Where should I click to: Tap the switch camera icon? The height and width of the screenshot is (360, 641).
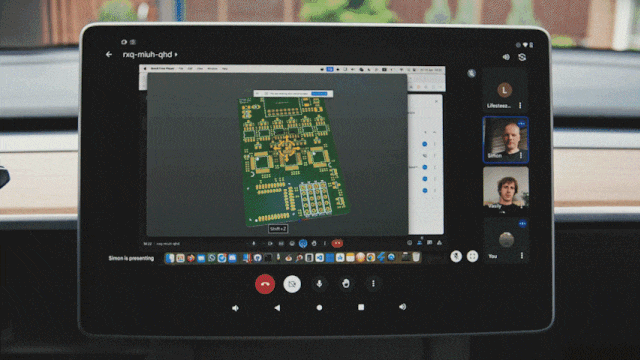[x=522, y=57]
